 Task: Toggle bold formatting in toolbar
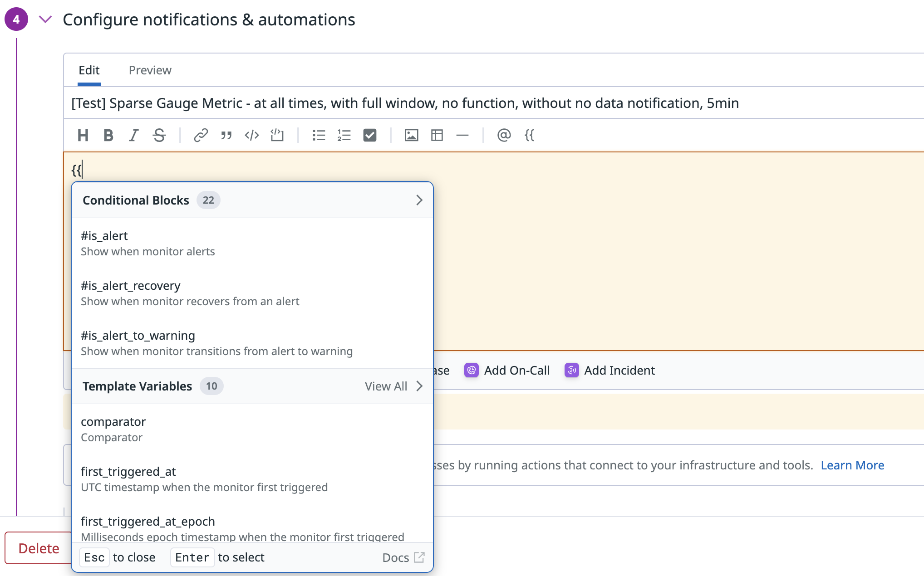pyautogui.click(x=108, y=135)
